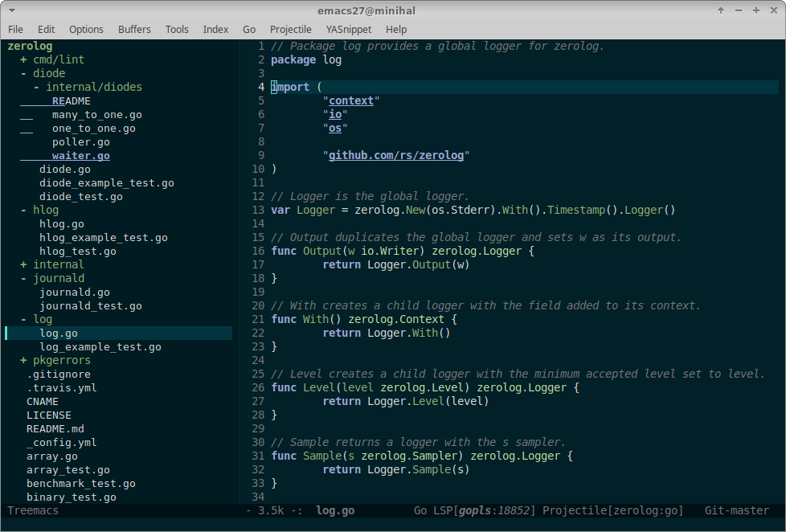
Task: Open array.go file
Action: pos(52,456)
